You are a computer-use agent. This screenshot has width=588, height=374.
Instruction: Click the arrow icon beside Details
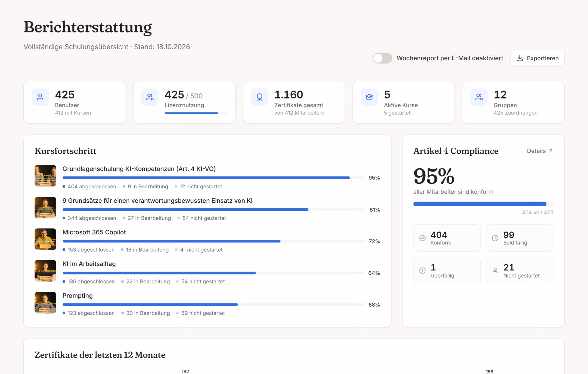pos(551,151)
